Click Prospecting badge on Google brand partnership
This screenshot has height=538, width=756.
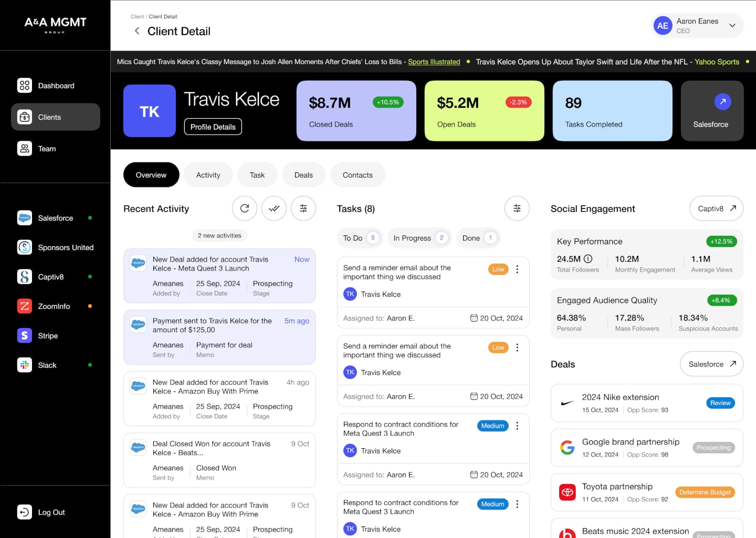[x=713, y=448]
